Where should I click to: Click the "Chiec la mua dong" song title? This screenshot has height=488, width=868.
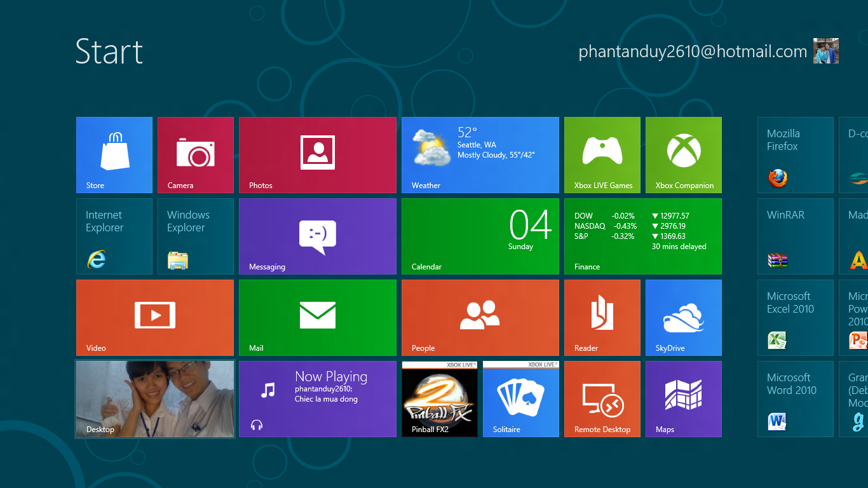pyautogui.click(x=326, y=399)
